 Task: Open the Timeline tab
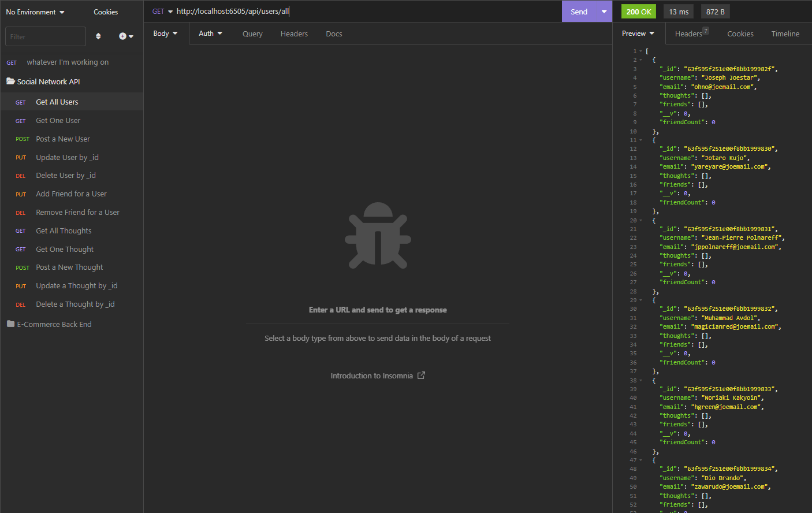point(785,34)
